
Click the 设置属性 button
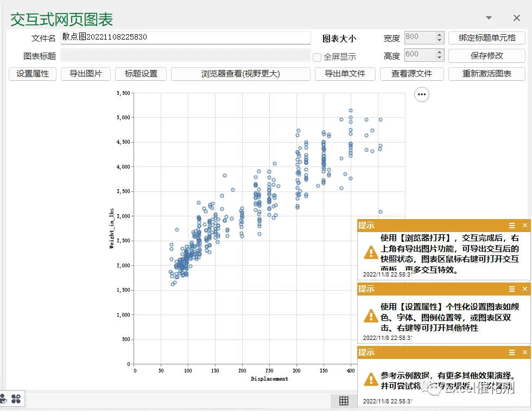[x=33, y=74]
